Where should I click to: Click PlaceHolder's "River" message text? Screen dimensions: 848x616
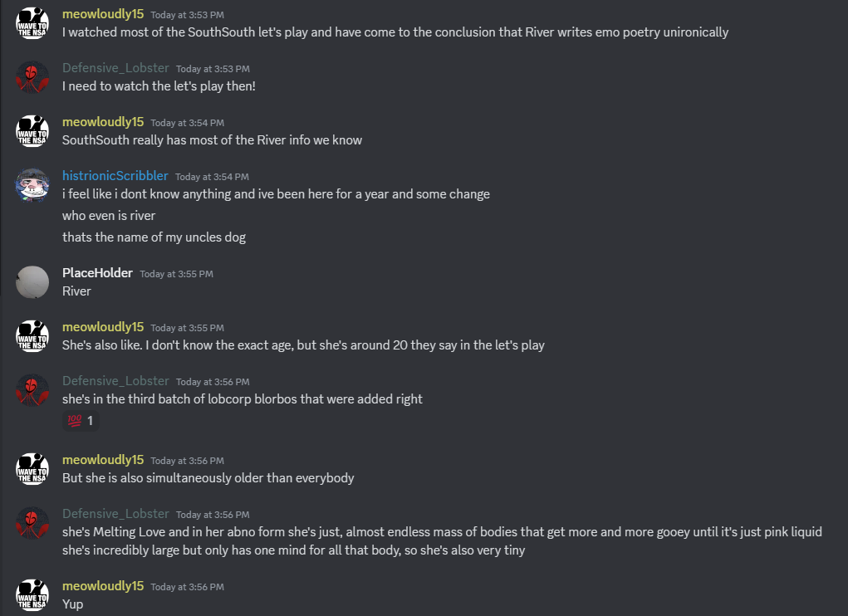tap(76, 291)
